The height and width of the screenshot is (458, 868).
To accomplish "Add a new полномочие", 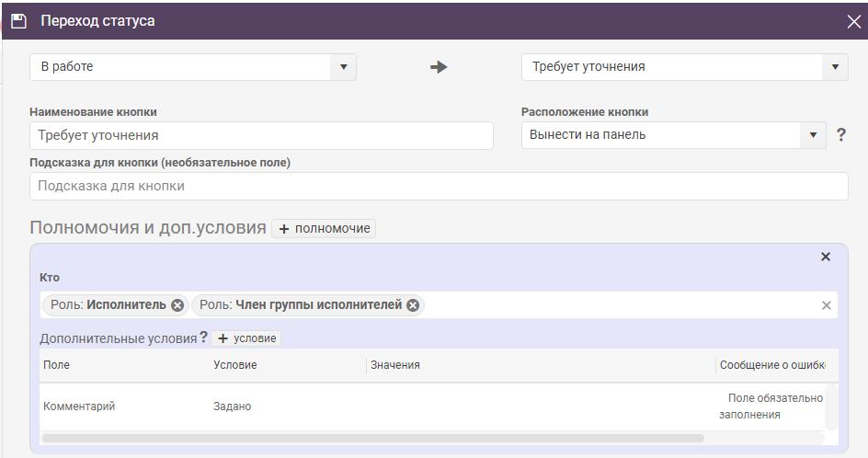I will [324, 228].
